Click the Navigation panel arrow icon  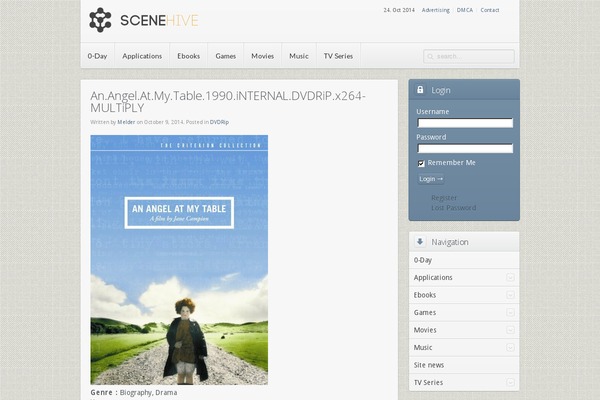pos(420,242)
